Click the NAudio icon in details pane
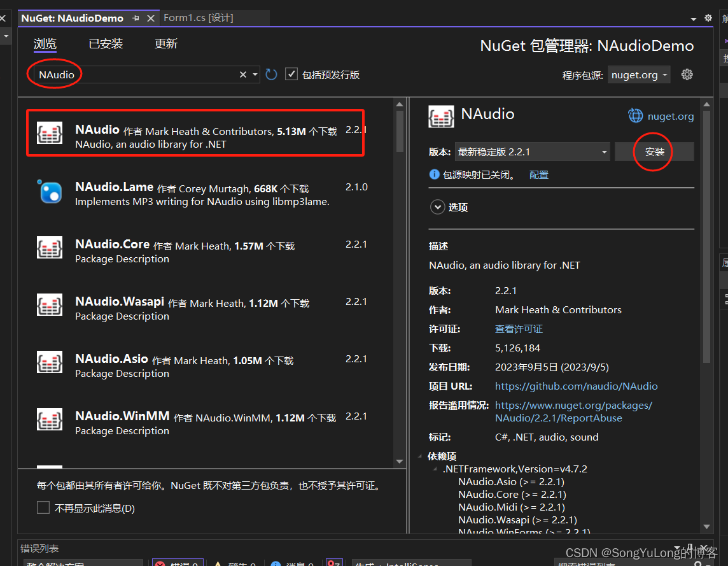 pyautogui.click(x=441, y=116)
